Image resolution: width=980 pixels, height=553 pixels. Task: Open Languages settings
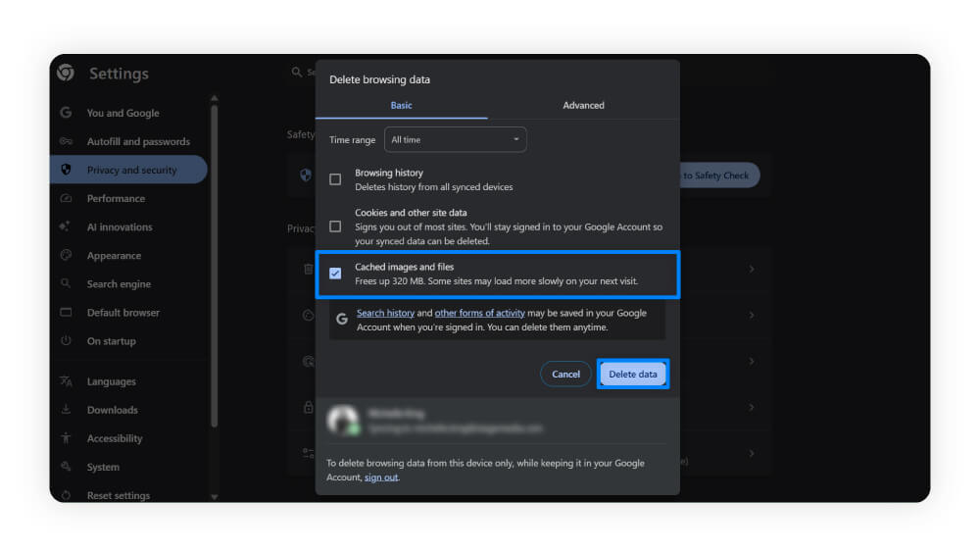(x=112, y=381)
